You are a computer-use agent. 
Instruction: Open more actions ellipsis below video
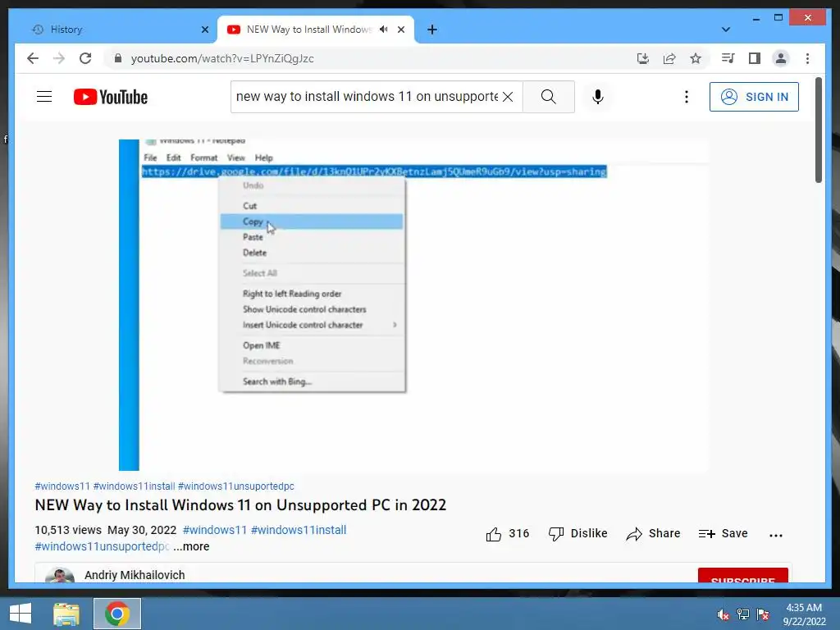click(x=776, y=535)
